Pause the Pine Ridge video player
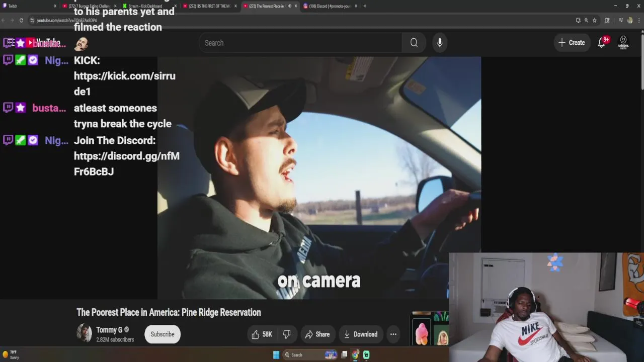Screen dimensions: 644x362 319,177
